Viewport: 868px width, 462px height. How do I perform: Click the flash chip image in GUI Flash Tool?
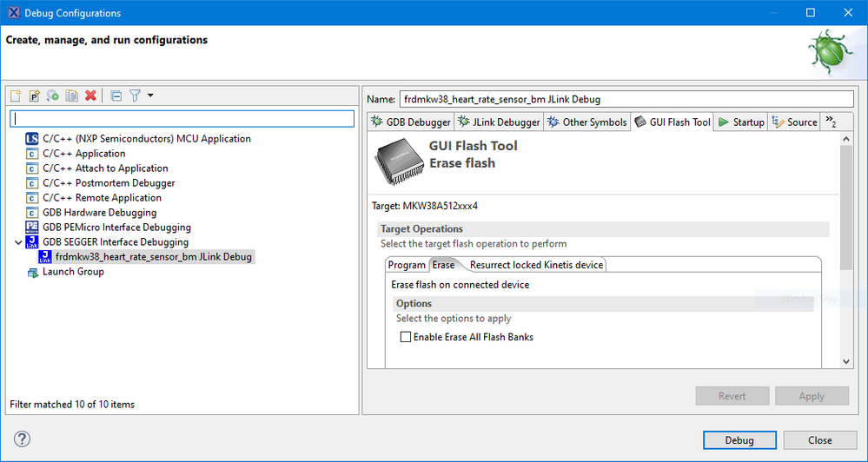(x=399, y=161)
